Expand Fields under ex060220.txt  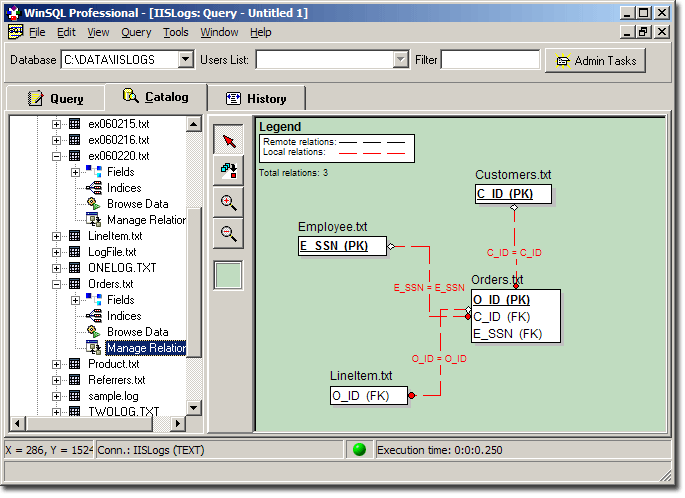tap(75, 172)
